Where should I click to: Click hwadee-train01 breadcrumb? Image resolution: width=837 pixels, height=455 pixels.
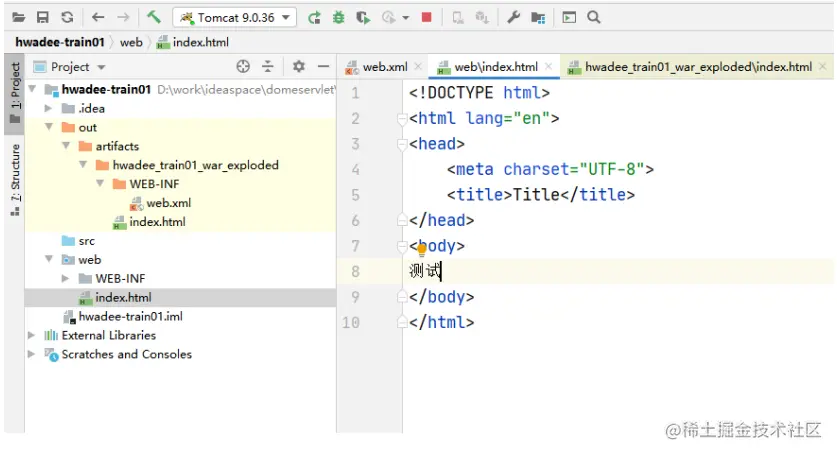pyautogui.click(x=60, y=42)
